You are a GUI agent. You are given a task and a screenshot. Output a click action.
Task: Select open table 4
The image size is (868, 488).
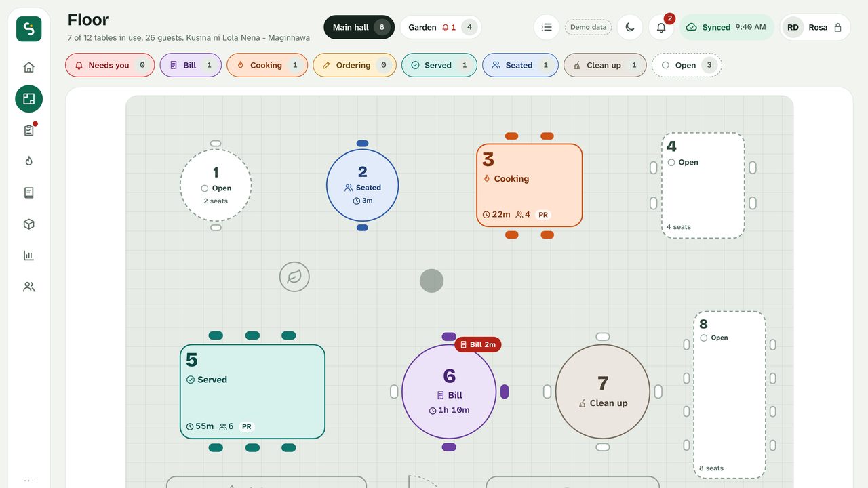click(x=703, y=185)
